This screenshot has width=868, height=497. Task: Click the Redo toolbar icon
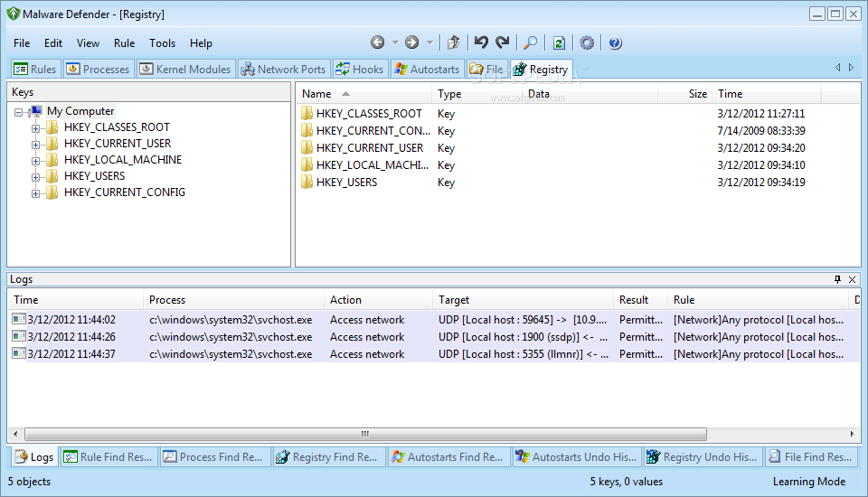tap(502, 42)
